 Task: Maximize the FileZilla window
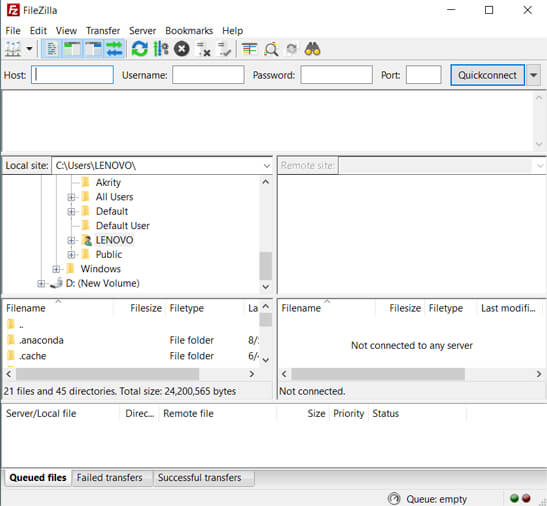[x=489, y=10]
